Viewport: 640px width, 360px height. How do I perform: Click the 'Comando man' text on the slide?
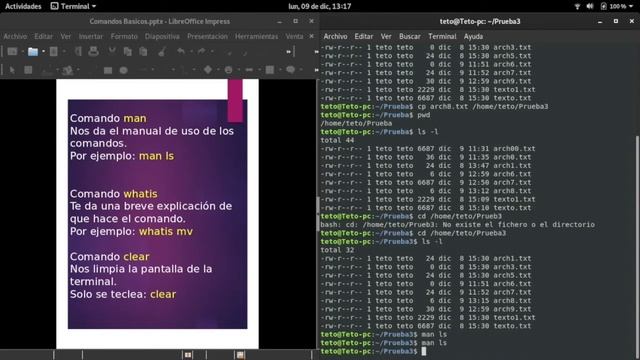pyautogui.click(x=108, y=118)
